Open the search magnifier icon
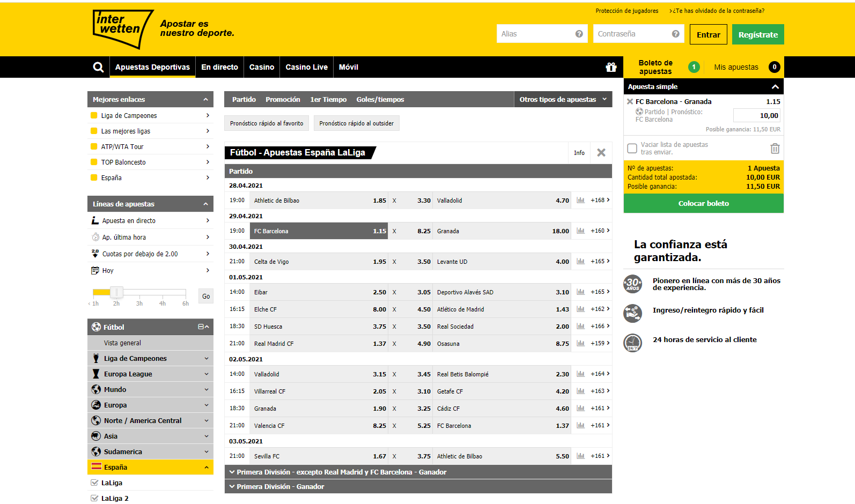This screenshot has height=504, width=855. (98, 67)
